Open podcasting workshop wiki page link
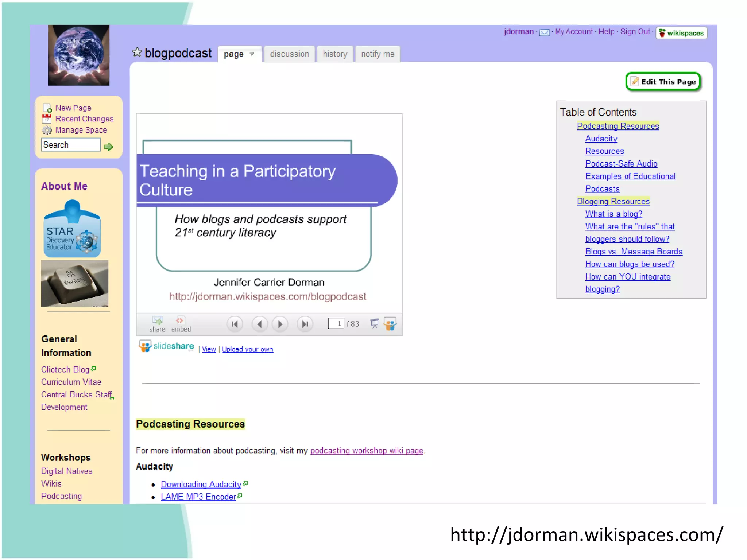 click(x=367, y=451)
